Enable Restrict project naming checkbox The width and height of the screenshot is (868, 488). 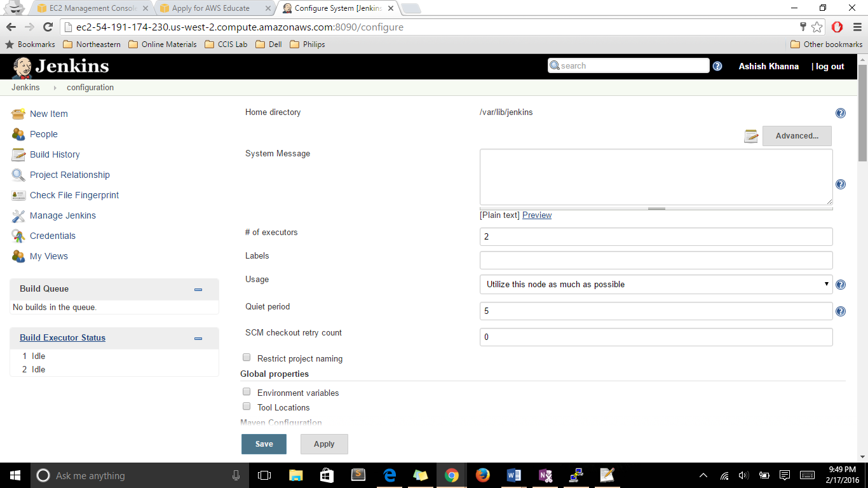pos(247,358)
